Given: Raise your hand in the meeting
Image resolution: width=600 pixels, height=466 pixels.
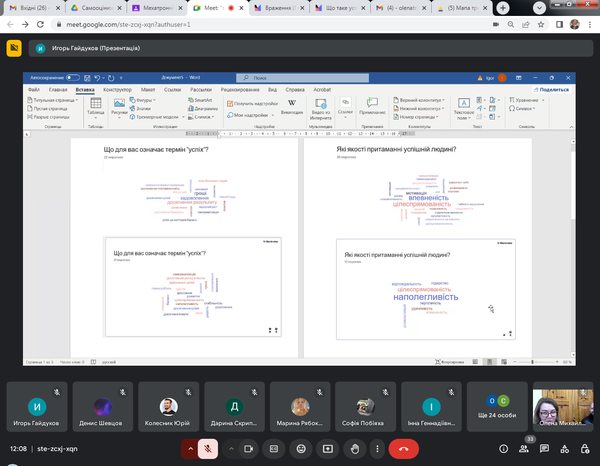Looking at the screenshot, I should pyautogui.click(x=354, y=450).
